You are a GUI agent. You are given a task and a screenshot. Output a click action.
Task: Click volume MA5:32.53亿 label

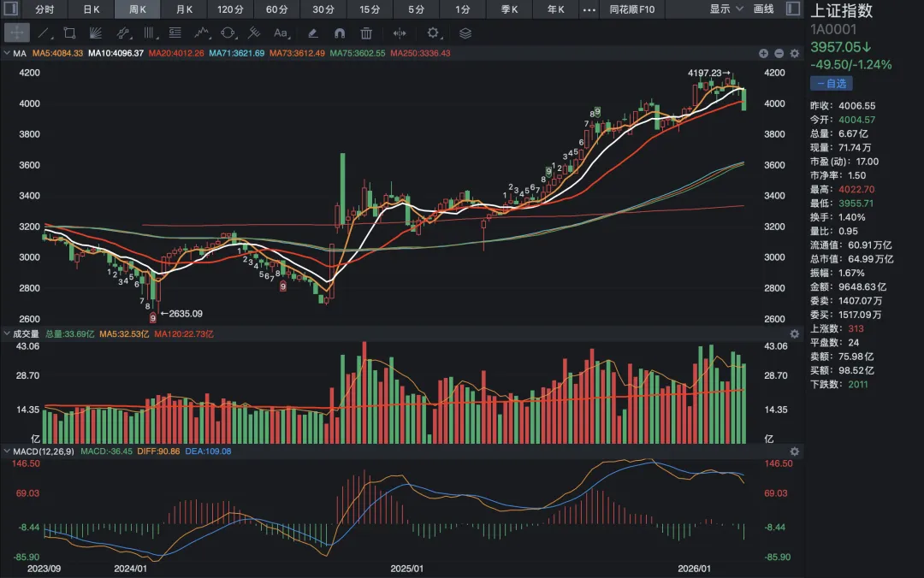pos(124,334)
